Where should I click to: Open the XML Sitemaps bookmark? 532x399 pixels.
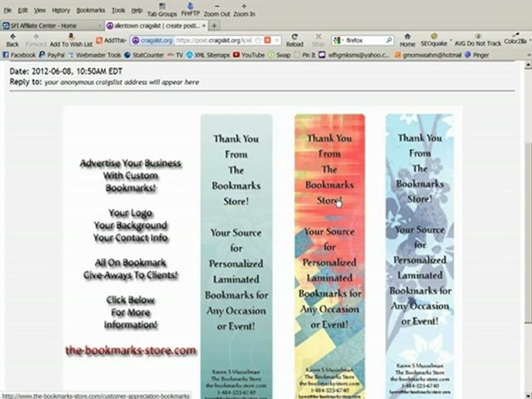(208, 55)
